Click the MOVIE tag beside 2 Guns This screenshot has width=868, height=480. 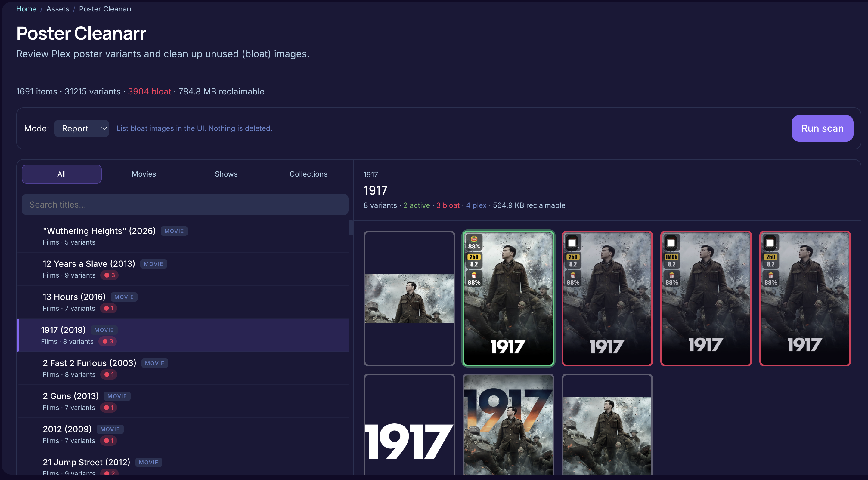point(117,396)
